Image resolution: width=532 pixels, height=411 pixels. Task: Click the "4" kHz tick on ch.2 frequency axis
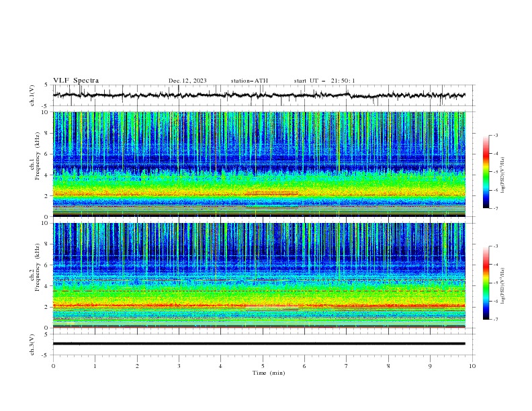click(47, 286)
